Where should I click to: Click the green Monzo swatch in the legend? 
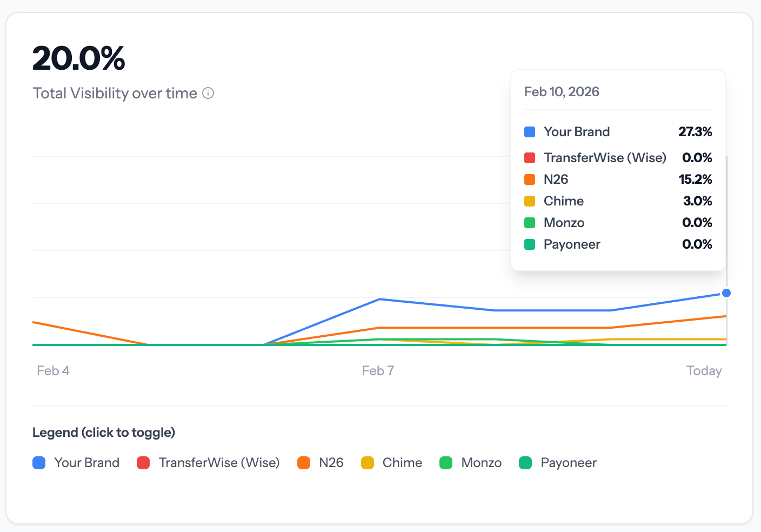pos(446,463)
